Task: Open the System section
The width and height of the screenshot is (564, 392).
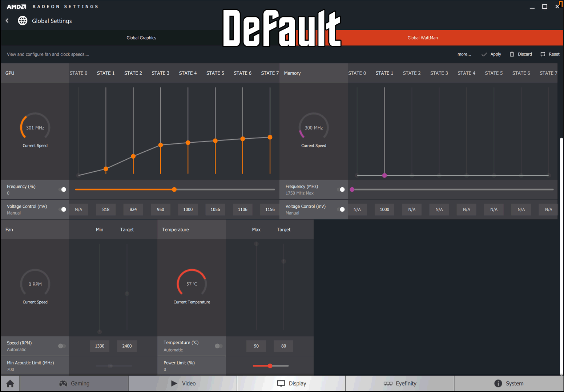Action: tap(509, 383)
